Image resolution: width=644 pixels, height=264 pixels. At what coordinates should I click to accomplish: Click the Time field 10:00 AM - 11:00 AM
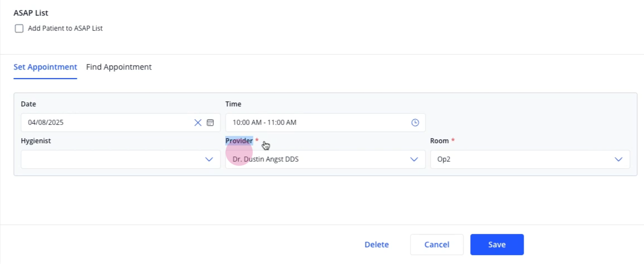point(325,123)
